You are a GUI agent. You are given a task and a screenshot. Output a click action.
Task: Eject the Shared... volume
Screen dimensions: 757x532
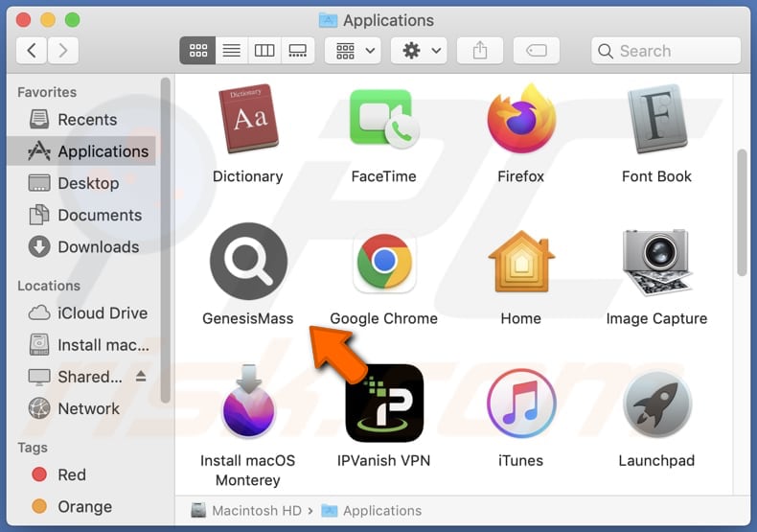141,376
